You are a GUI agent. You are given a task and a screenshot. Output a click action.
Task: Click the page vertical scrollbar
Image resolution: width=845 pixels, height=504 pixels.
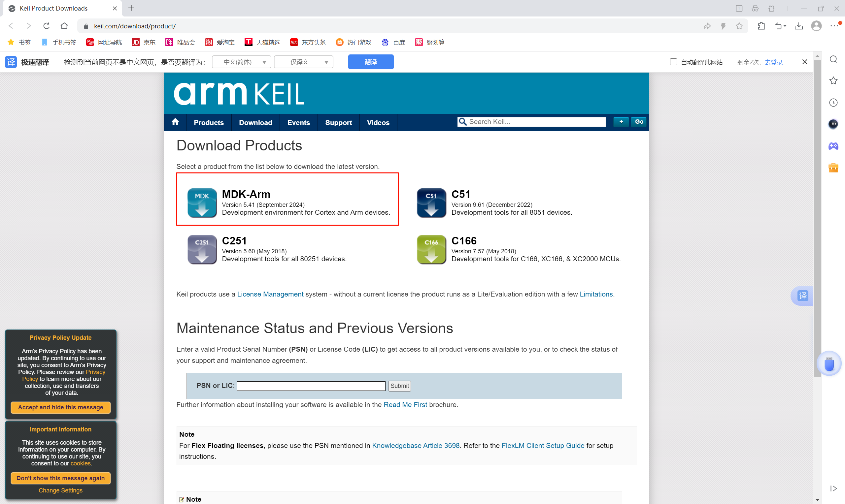817,217
